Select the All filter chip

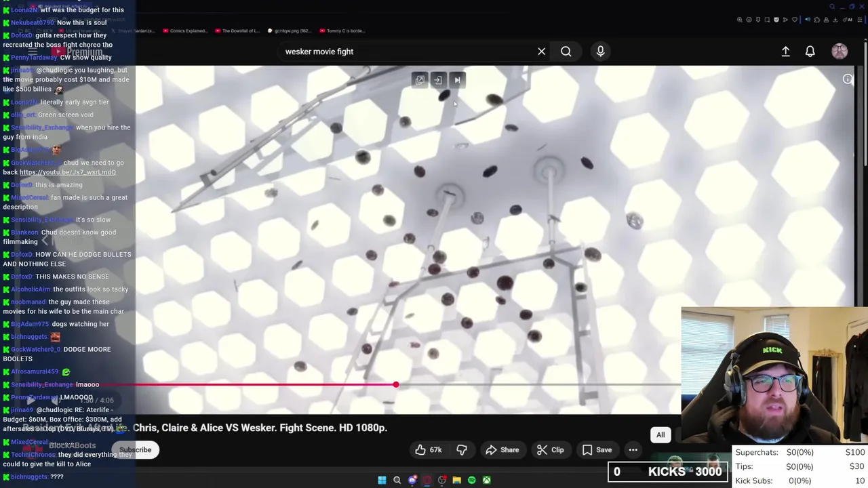[660, 435]
